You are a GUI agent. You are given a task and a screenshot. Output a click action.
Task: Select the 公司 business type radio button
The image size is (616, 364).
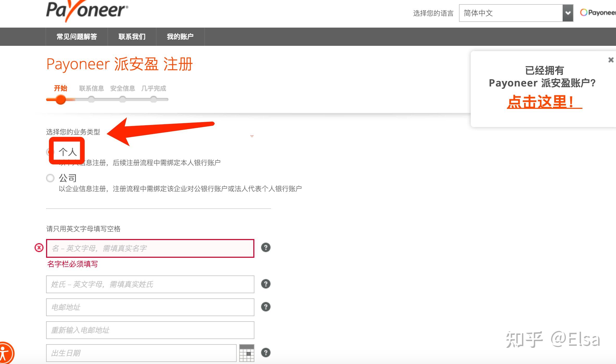tap(50, 178)
